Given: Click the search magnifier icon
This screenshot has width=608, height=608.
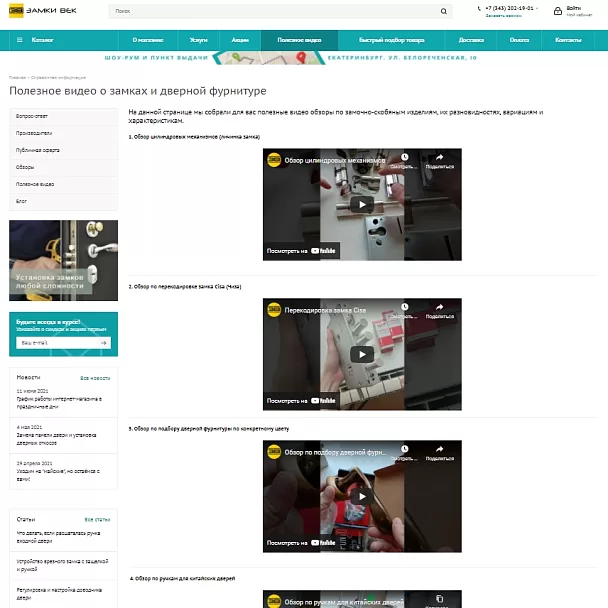Looking at the screenshot, I should tap(444, 11).
